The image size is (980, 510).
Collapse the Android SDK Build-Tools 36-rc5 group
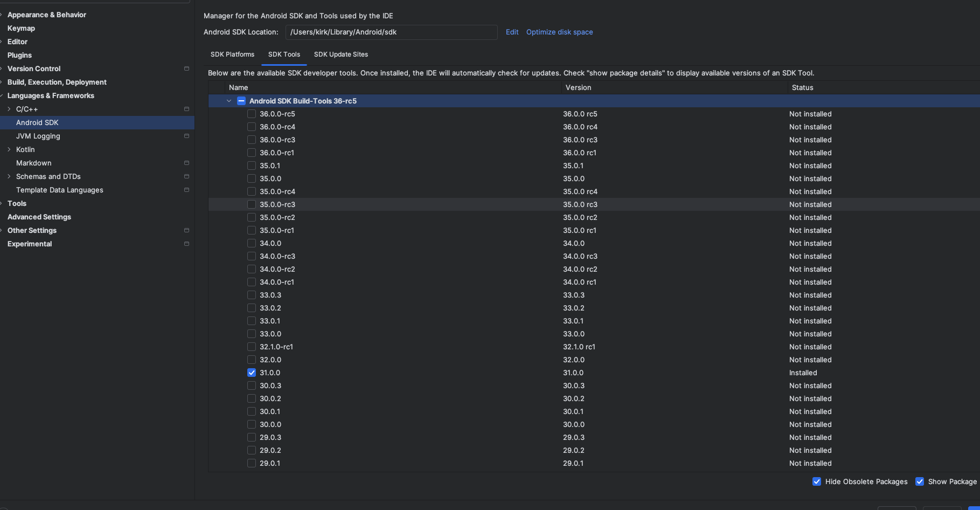[229, 101]
